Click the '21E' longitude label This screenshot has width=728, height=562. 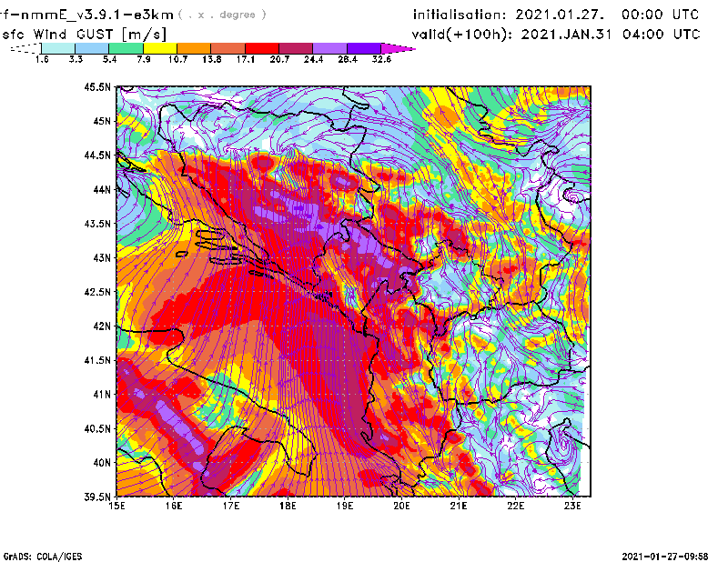pyautogui.click(x=459, y=506)
